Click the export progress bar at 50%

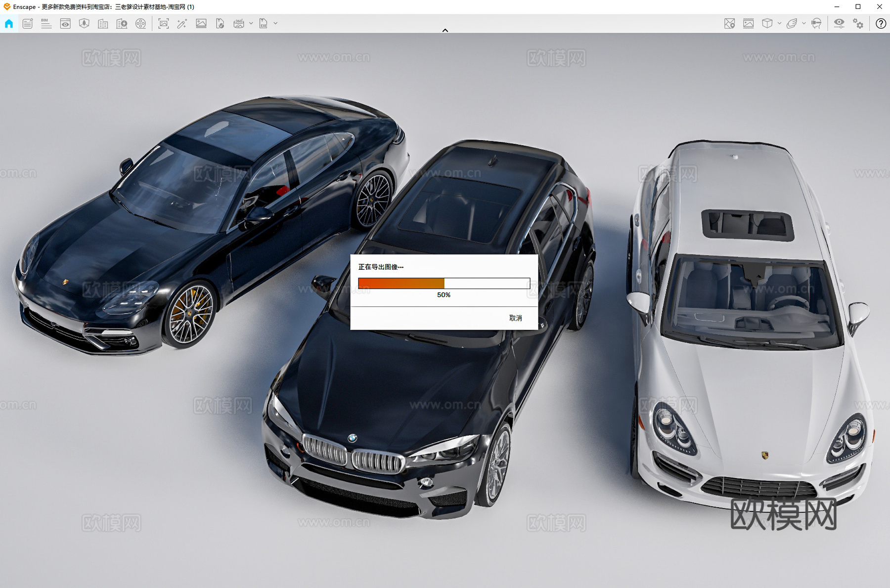pyautogui.click(x=444, y=283)
